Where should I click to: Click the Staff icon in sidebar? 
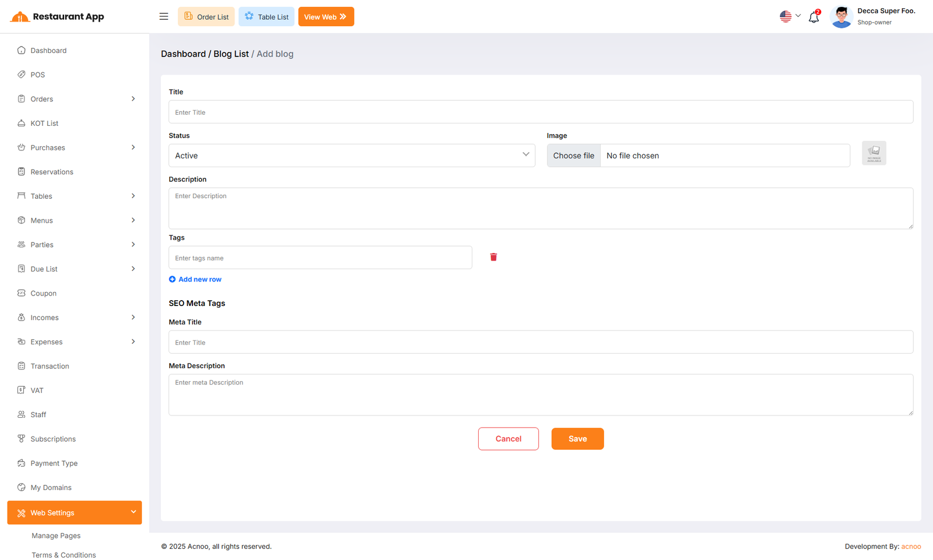(x=22, y=414)
